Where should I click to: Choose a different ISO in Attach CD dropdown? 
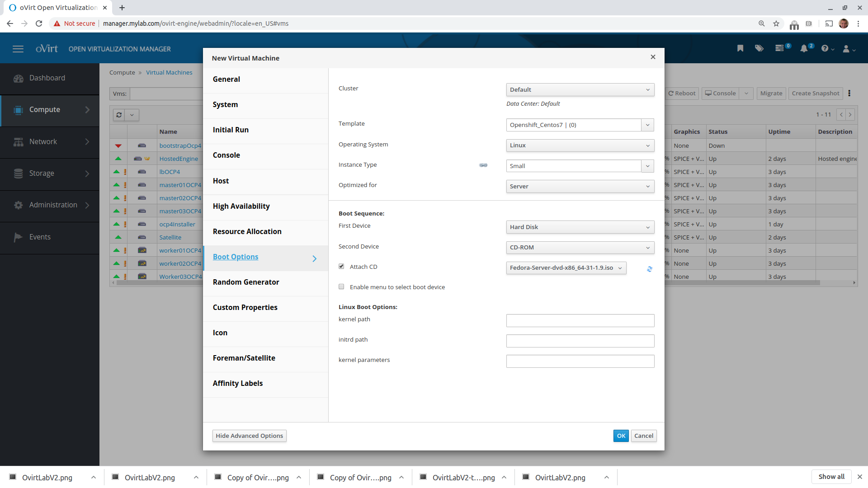[566, 268]
